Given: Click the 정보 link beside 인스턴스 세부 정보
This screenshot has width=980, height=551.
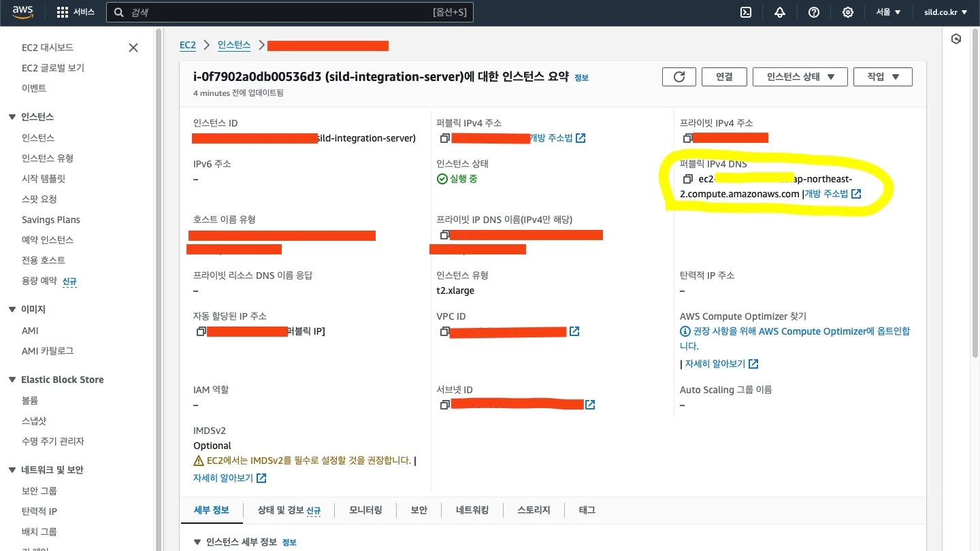Looking at the screenshot, I should [289, 543].
